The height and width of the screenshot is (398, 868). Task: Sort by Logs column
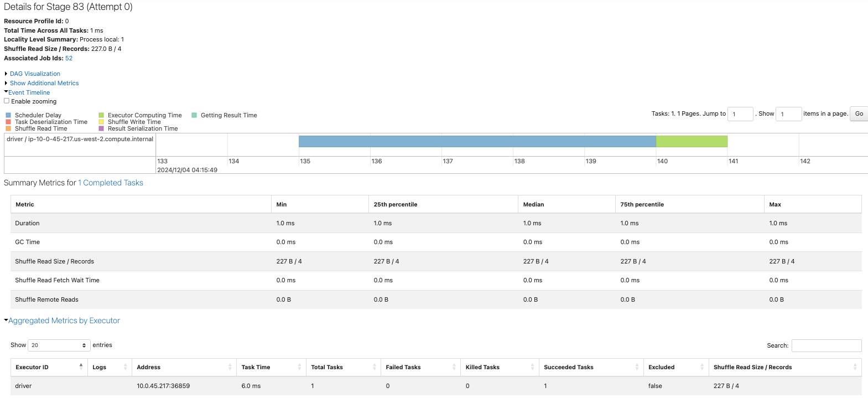tap(110, 367)
